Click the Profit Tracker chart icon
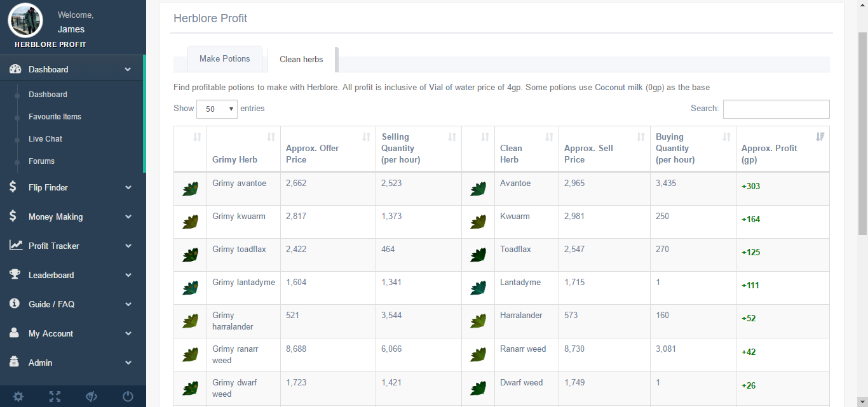This screenshot has width=868, height=407. (x=16, y=246)
